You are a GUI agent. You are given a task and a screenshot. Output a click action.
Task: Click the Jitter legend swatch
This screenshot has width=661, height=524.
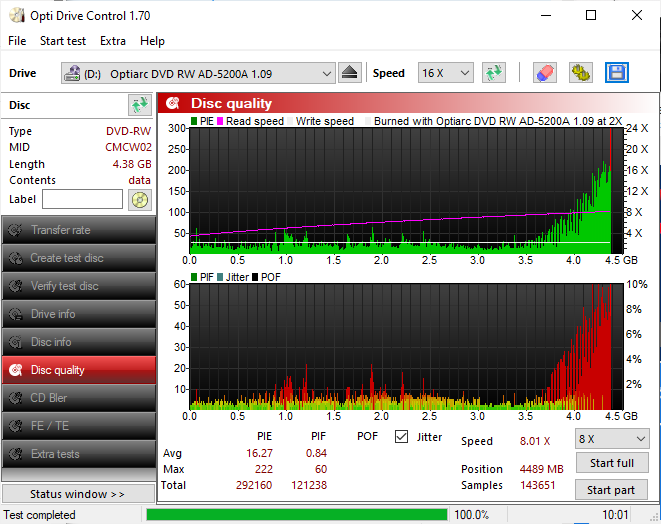coord(220,277)
